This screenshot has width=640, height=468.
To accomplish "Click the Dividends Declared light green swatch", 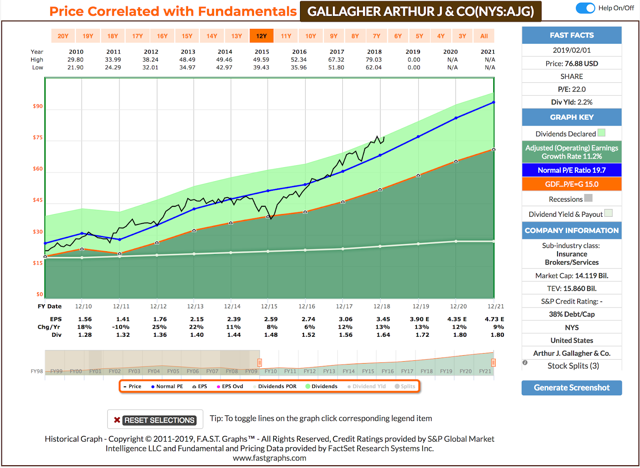I will 602,133.
